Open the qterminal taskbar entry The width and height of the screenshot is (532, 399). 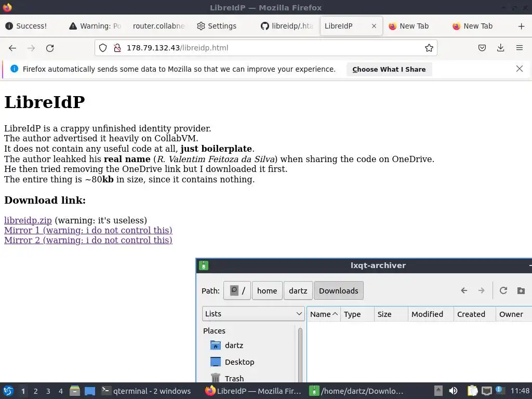click(146, 391)
